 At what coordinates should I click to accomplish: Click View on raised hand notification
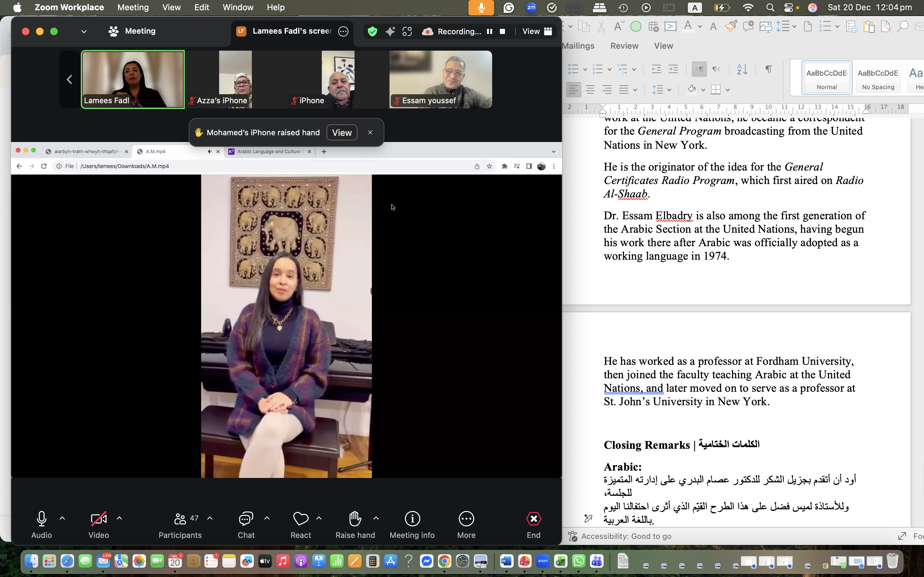pyautogui.click(x=341, y=132)
